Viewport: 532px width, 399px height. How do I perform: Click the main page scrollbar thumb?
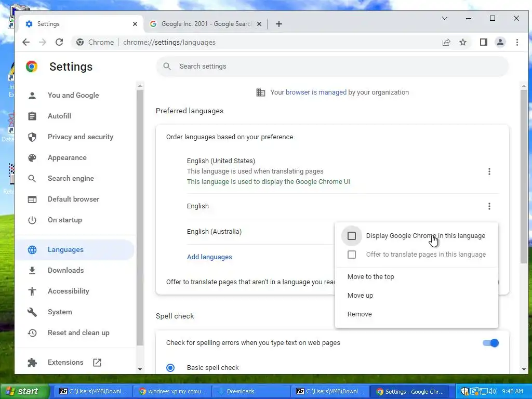click(524, 177)
